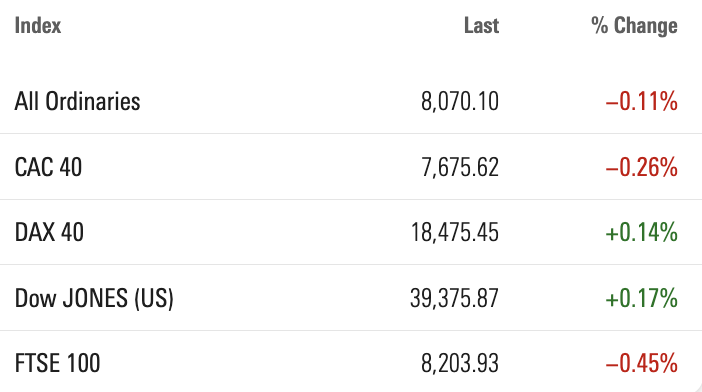This screenshot has height=392, width=702.
Task: Click FTSE 100 change of -0.45%
Action: pyautogui.click(x=642, y=363)
